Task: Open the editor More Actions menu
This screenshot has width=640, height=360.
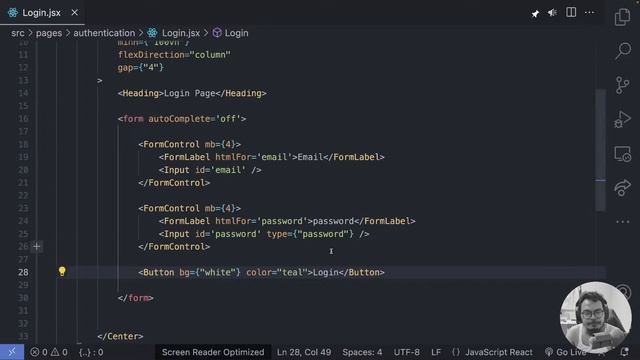Action: click(x=589, y=13)
